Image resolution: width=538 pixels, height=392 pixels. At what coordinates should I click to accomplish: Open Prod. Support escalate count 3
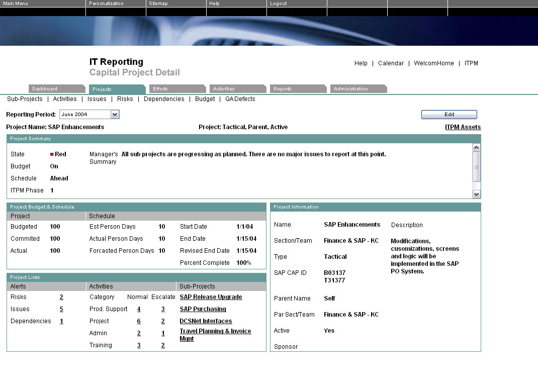(163, 309)
